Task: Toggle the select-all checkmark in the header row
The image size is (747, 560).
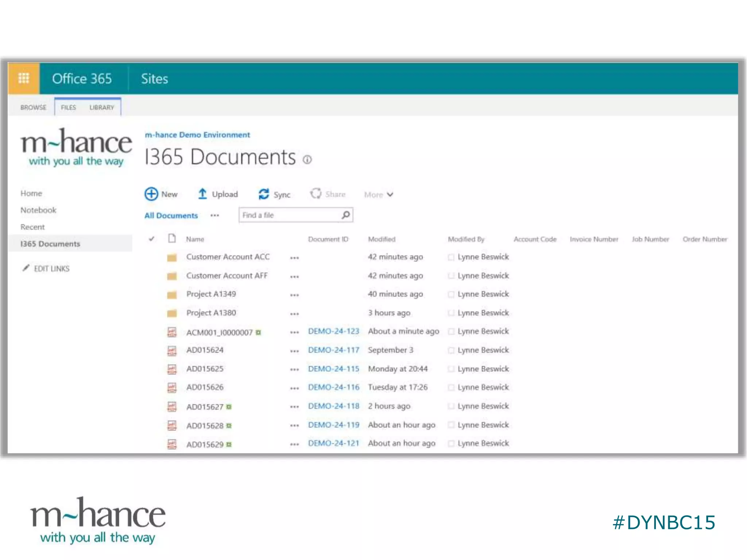Action: (x=151, y=239)
